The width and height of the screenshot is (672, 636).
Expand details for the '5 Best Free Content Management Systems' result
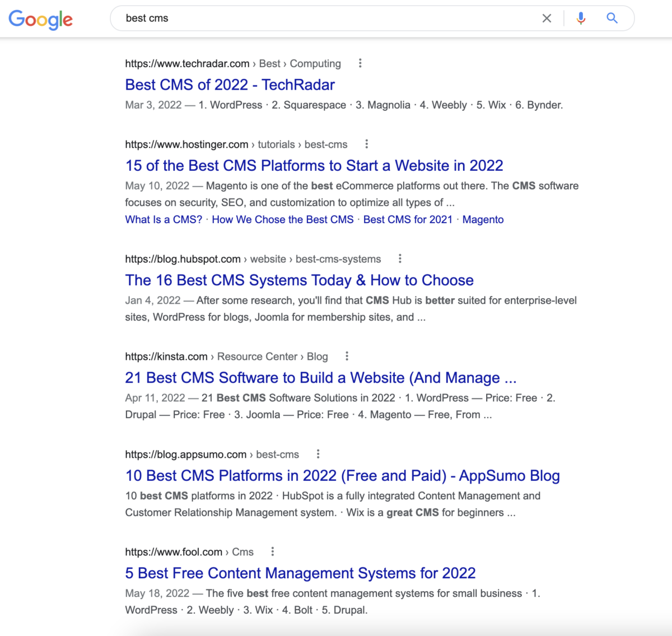(272, 551)
